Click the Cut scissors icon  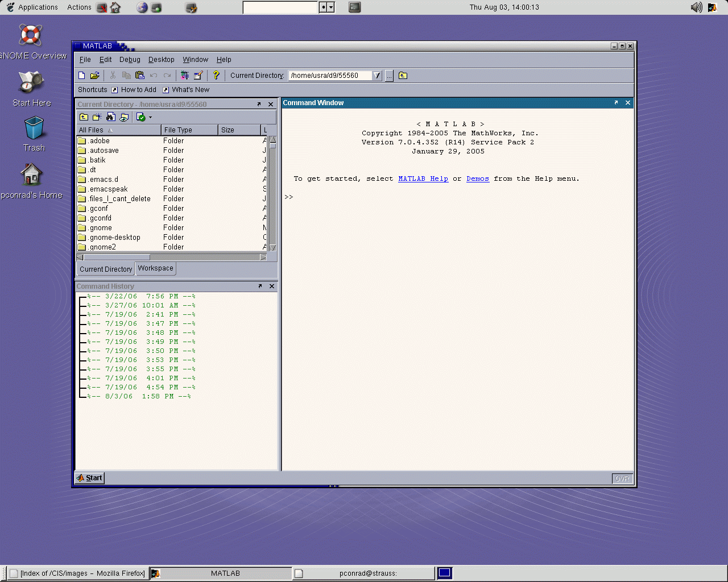point(113,75)
